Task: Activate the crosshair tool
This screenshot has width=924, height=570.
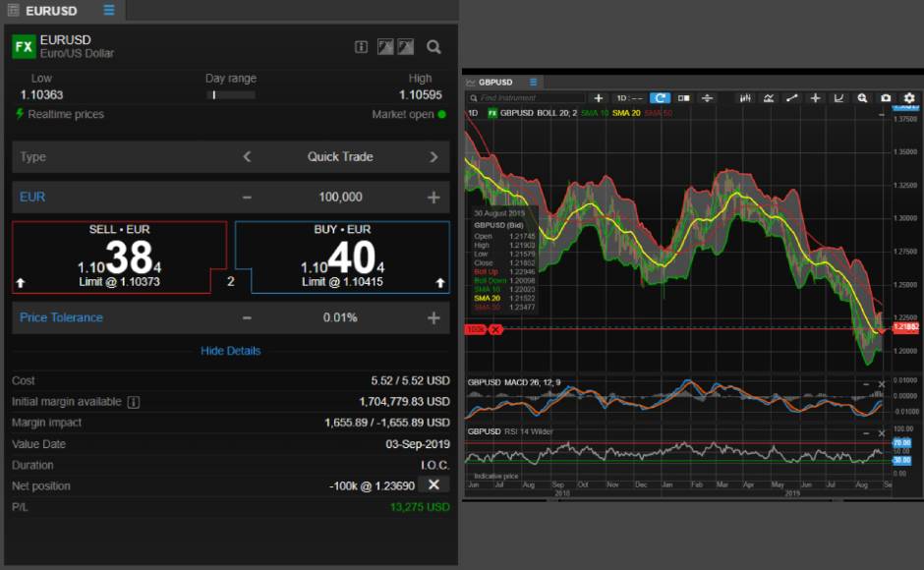Action: point(815,98)
